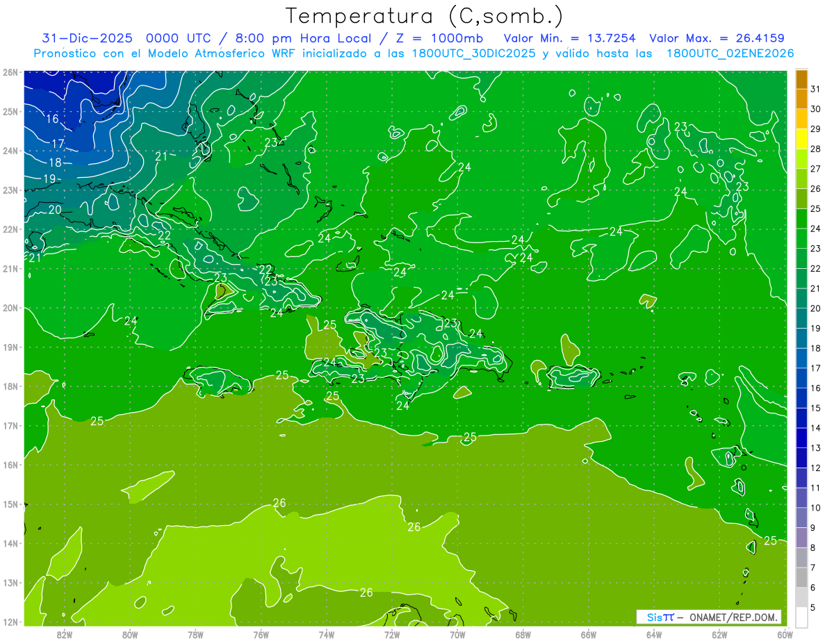Click the latitude axis label "19N"
Screen dimensions: 834x644
click(x=10, y=347)
